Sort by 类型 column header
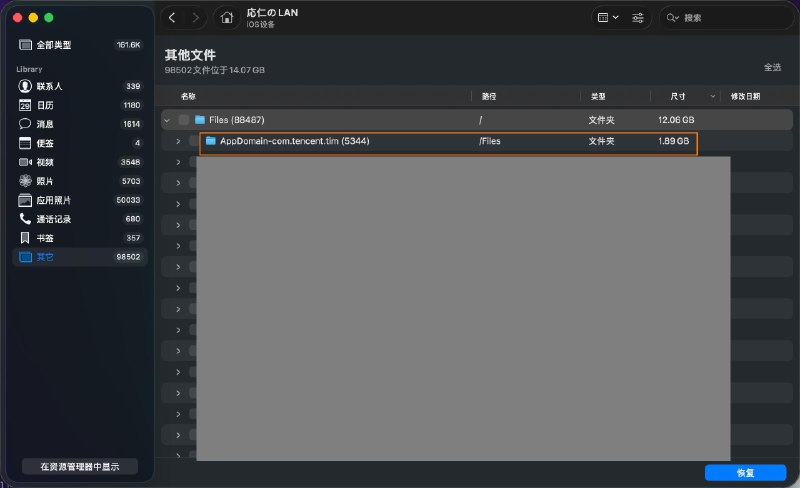Image resolution: width=800 pixels, height=488 pixels. pyautogui.click(x=598, y=96)
